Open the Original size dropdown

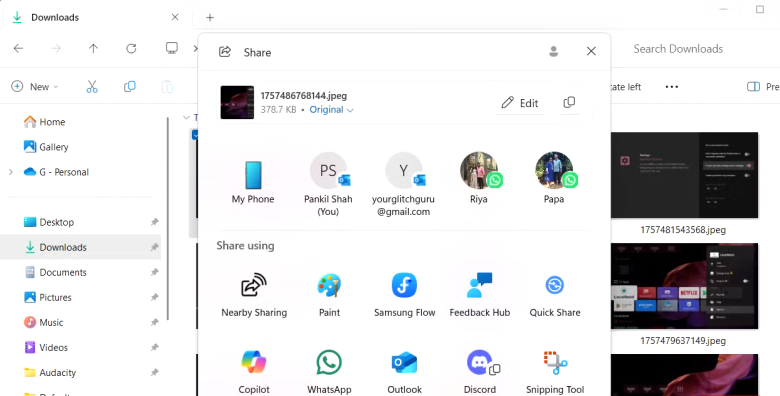pos(331,110)
